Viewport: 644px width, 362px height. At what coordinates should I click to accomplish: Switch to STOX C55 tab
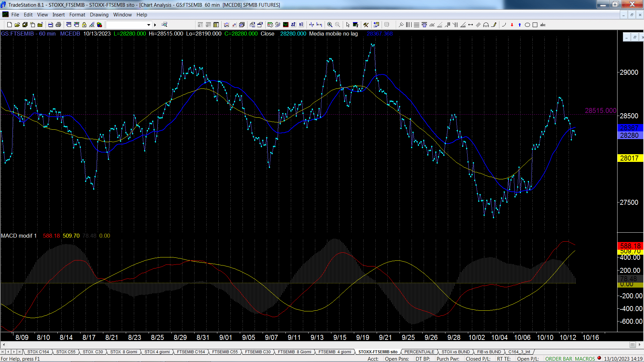[66, 352]
